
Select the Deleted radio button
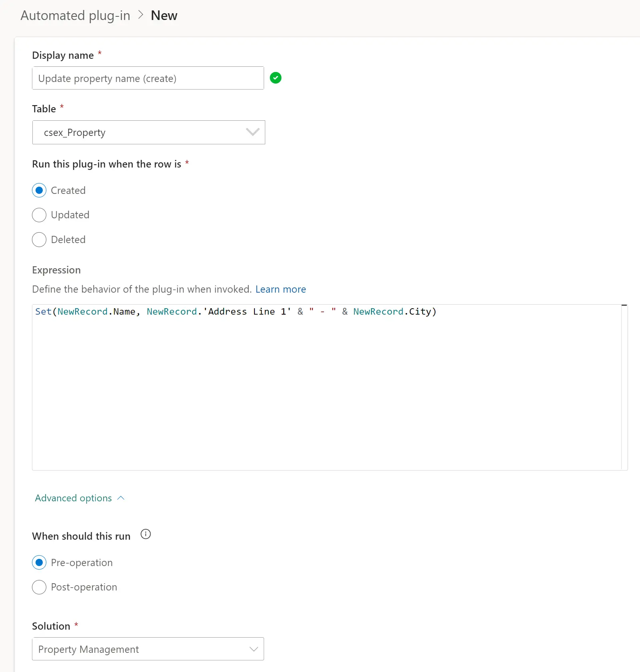[39, 240]
